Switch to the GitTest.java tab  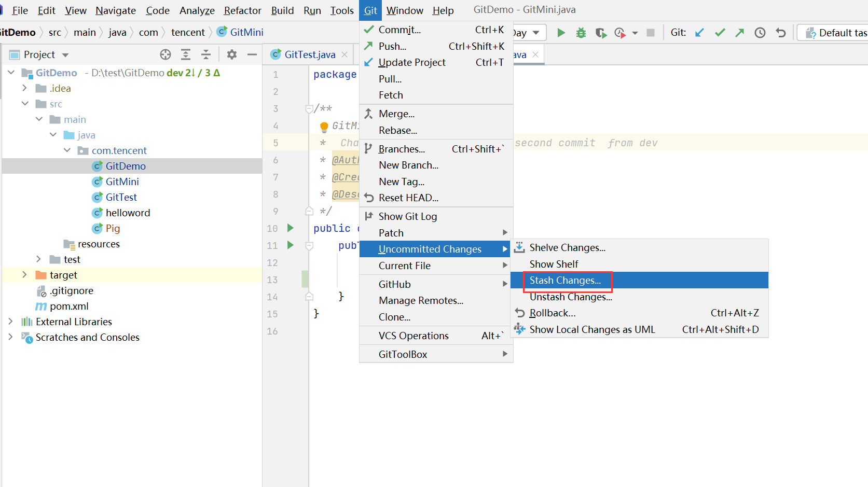tap(310, 54)
